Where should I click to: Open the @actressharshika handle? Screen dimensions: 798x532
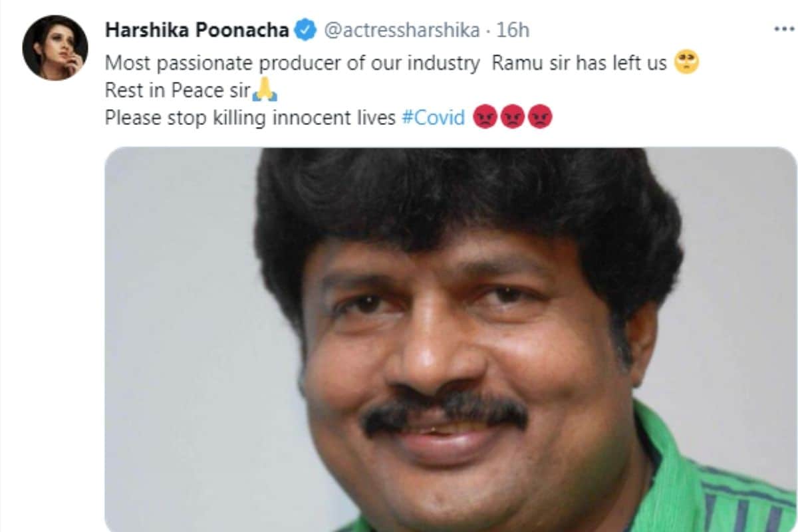point(403,31)
